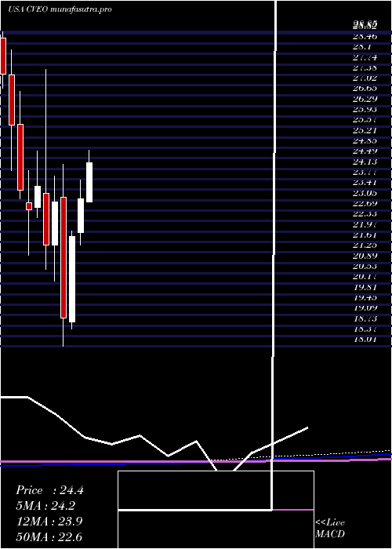Select the 24.85 price axis label
Image resolution: width=392 pixels, height=549 pixels.
click(365, 140)
